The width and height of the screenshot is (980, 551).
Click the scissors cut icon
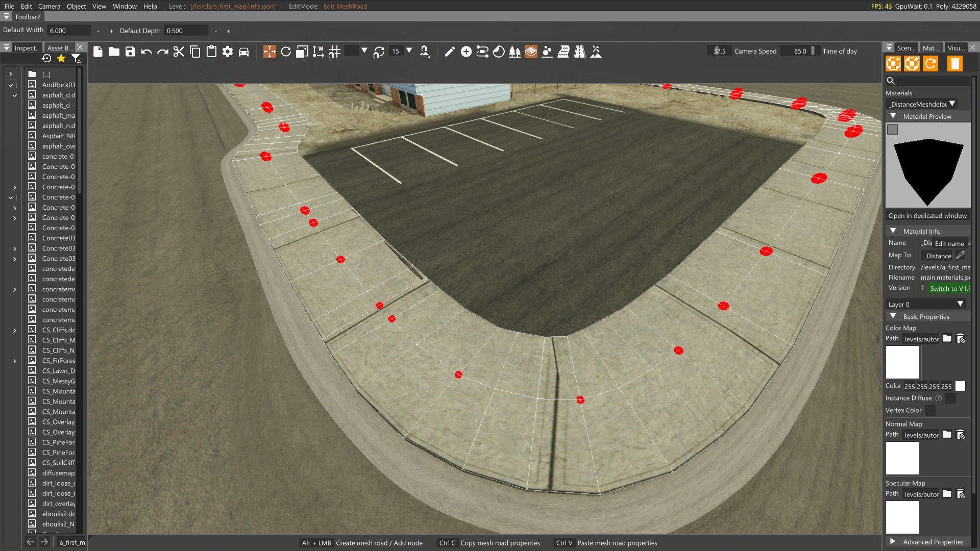(x=179, y=52)
